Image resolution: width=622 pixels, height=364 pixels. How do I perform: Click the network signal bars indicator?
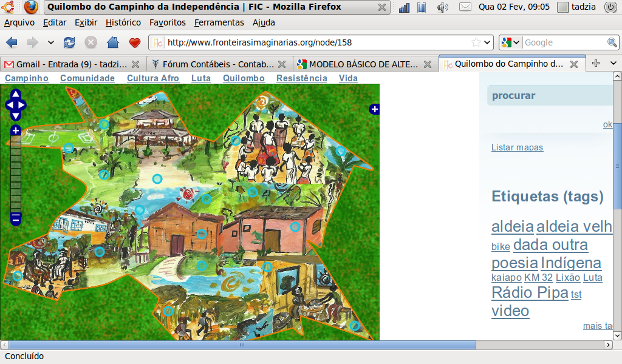pos(404,7)
